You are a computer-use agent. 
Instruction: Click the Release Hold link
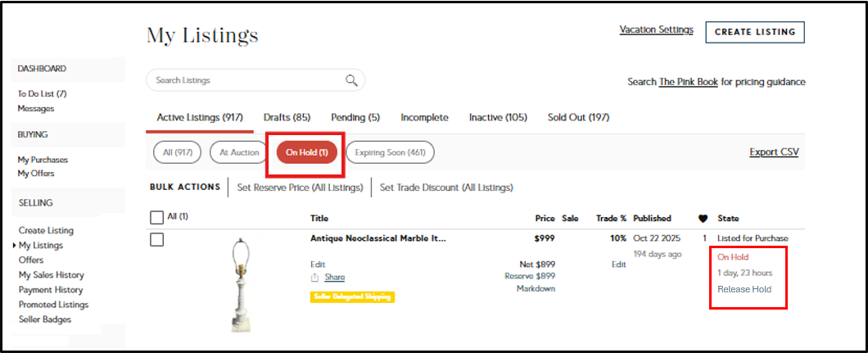pyautogui.click(x=744, y=289)
